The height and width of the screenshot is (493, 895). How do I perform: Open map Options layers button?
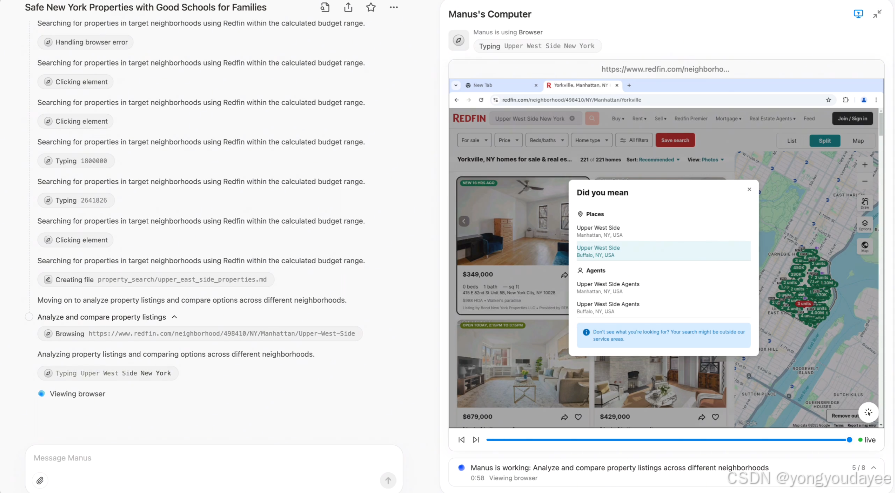click(865, 224)
